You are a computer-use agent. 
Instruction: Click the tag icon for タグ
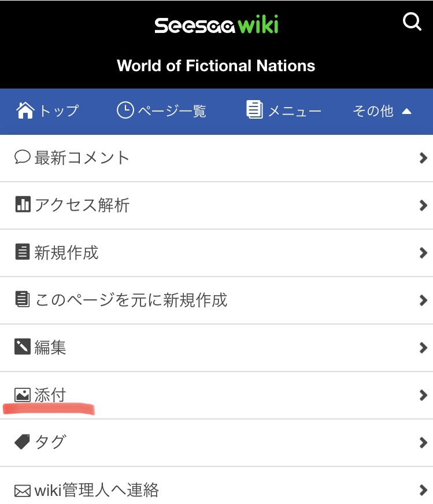coord(22,442)
